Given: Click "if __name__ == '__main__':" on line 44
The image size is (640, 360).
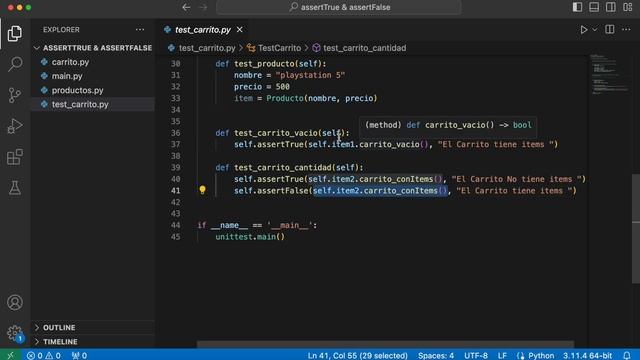Looking at the screenshot, I should coord(257,225).
